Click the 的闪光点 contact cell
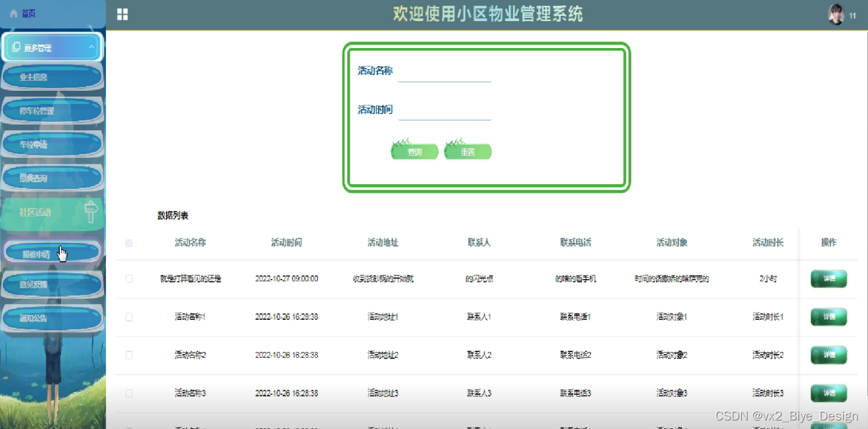 click(x=479, y=279)
